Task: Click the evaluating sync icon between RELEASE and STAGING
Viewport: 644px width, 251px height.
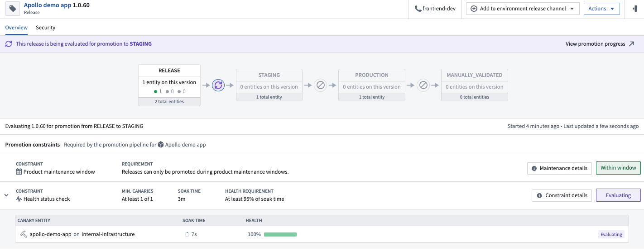Action: coord(218,85)
